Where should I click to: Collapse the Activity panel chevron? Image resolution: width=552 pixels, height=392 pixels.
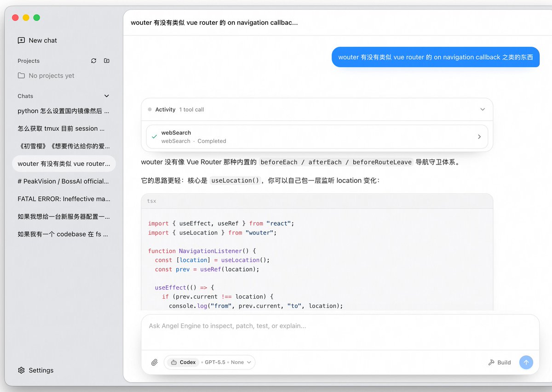[x=483, y=109]
